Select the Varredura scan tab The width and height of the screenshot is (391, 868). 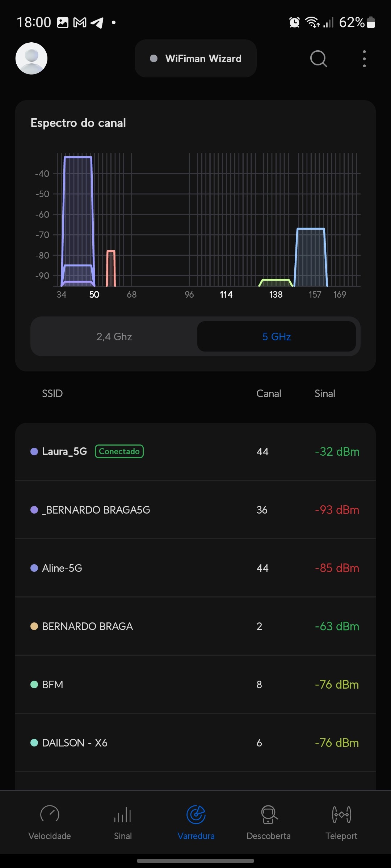(196, 822)
